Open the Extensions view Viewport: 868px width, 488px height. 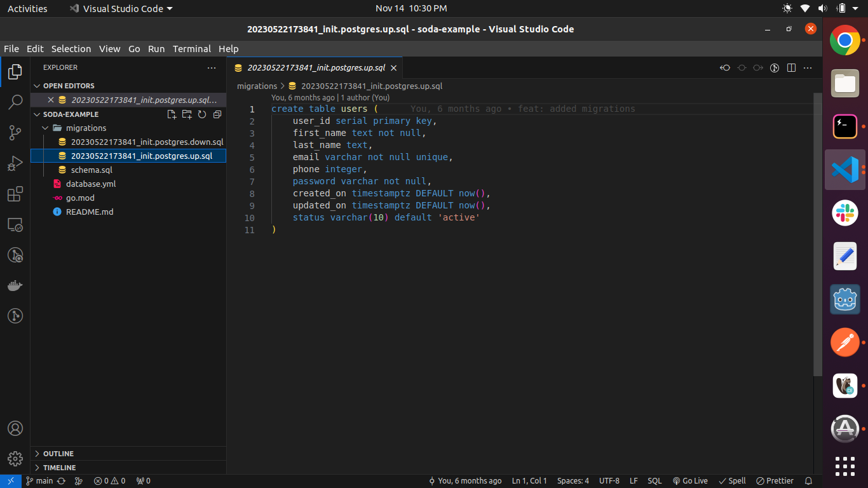tap(15, 194)
